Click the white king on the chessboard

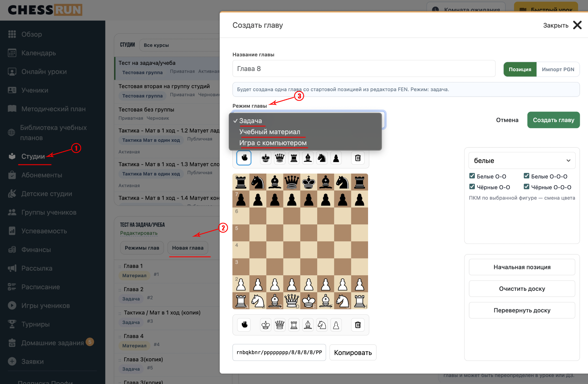coord(309,300)
